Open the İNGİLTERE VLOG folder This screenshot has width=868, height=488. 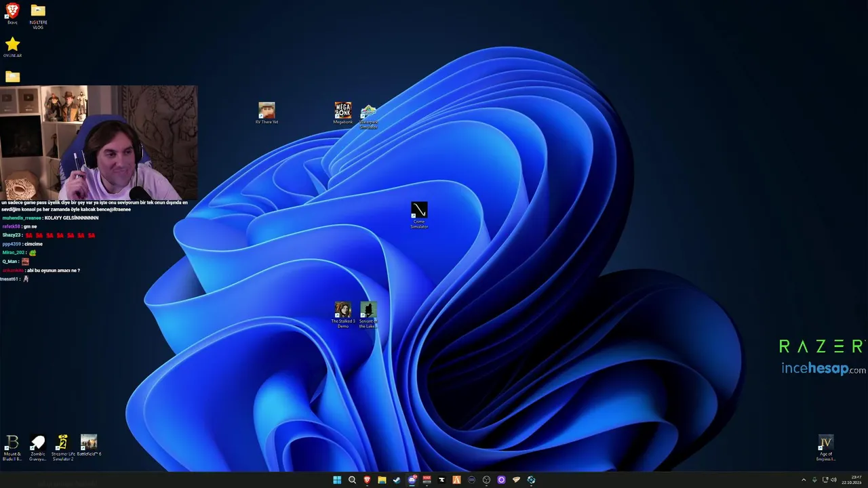coord(38,16)
